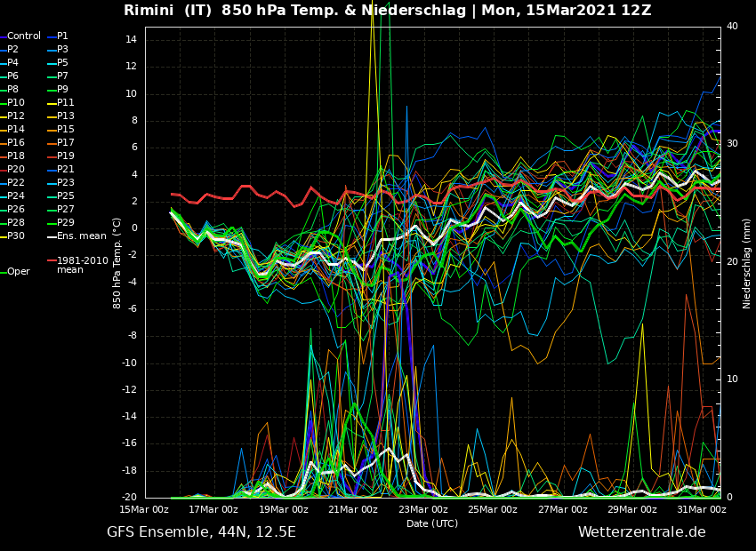Click the 'P11' legend label
Viewport: 756px width, 551px height.
point(65,102)
